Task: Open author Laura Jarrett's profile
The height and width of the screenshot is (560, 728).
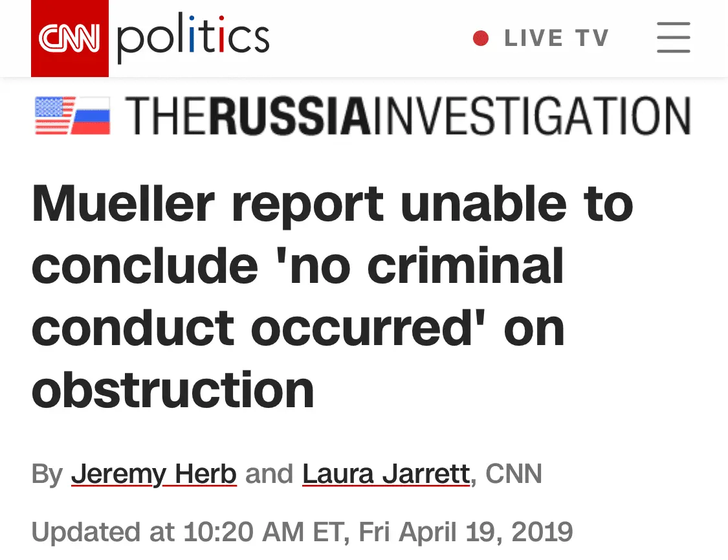Action: (x=386, y=474)
